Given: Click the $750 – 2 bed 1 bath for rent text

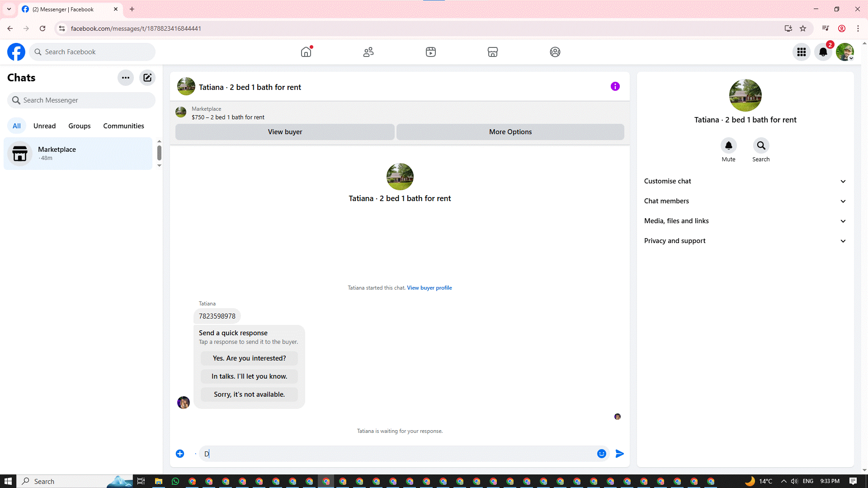Looking at the screenshot, I should click(228, 117).
